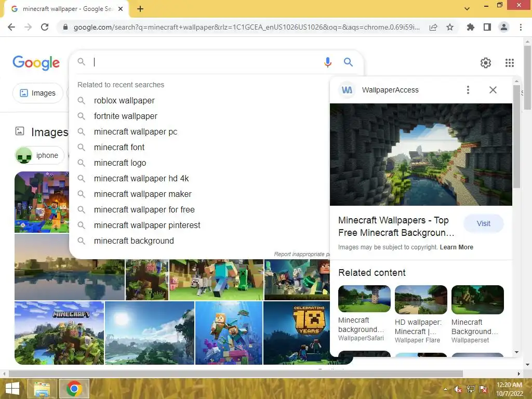Screen dimensions: 532x399
Task: Click the page vertical scrollbar thumb
Action: [527, 77]
